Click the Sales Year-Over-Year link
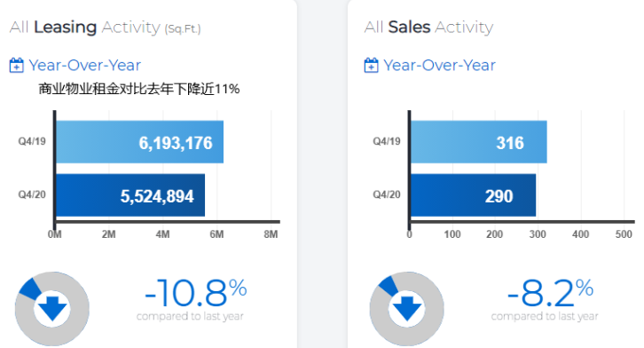644x348 pixels. click(439, 66)
